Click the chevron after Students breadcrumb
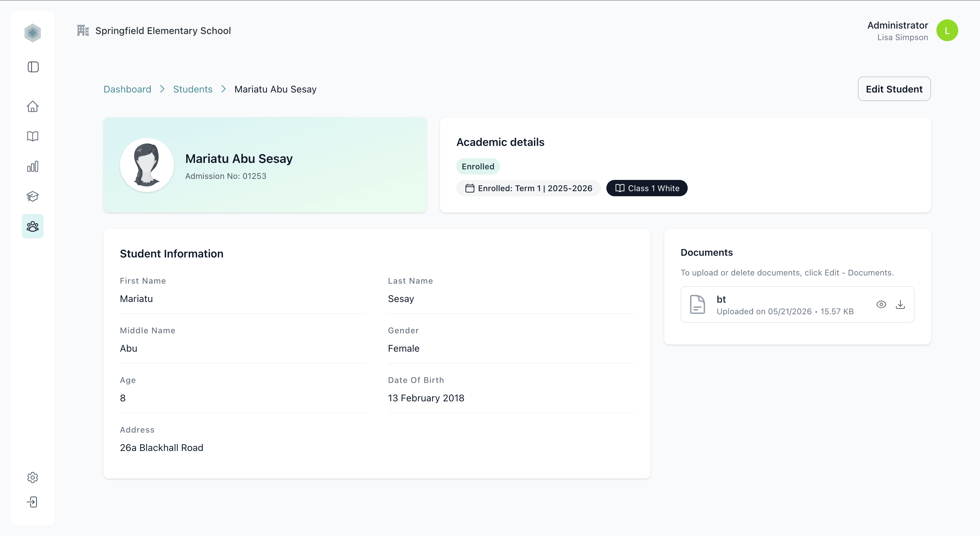 [224, 89]
